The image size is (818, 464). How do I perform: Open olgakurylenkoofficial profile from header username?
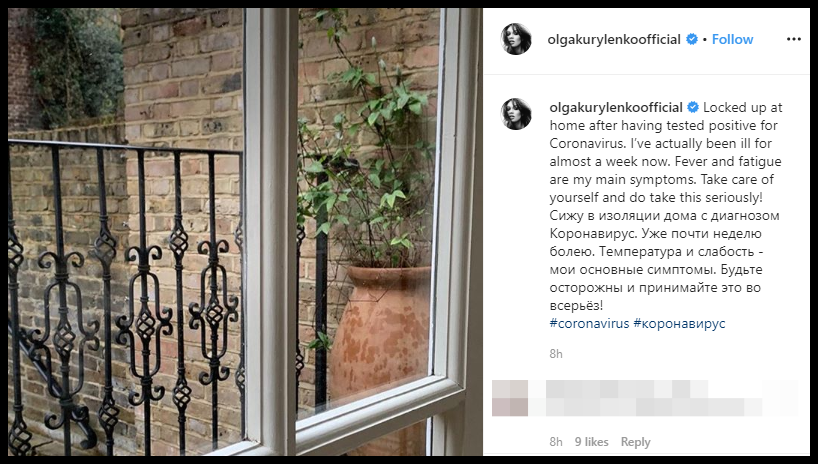tap(614, 39)
